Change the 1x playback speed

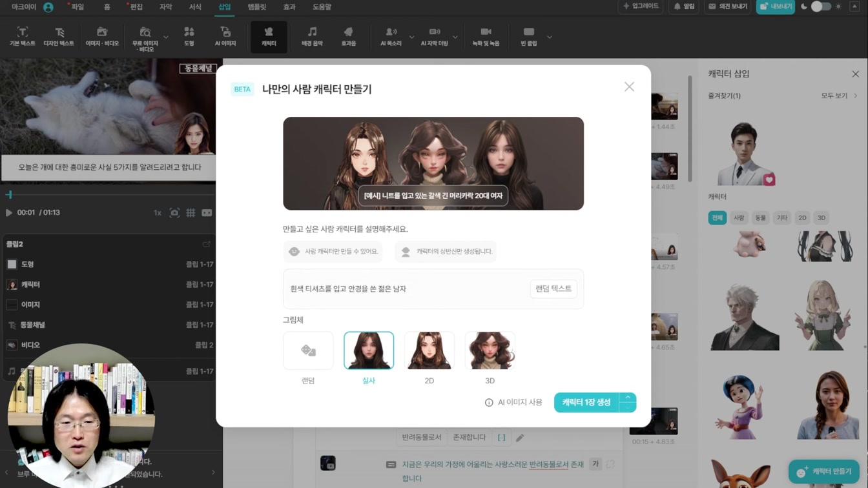[157, 212]
